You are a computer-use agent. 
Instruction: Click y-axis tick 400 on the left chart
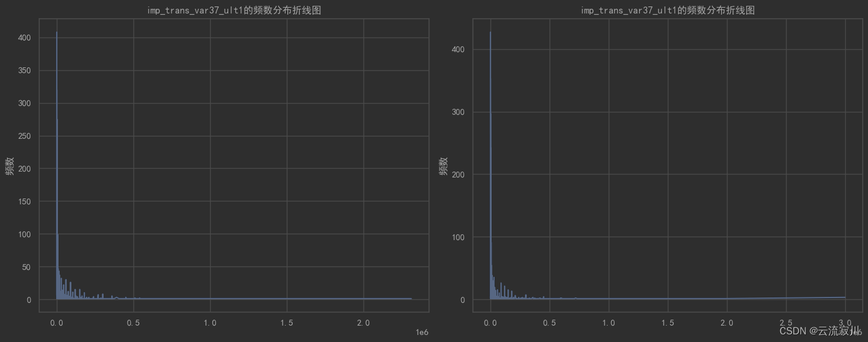pos(24,38)
